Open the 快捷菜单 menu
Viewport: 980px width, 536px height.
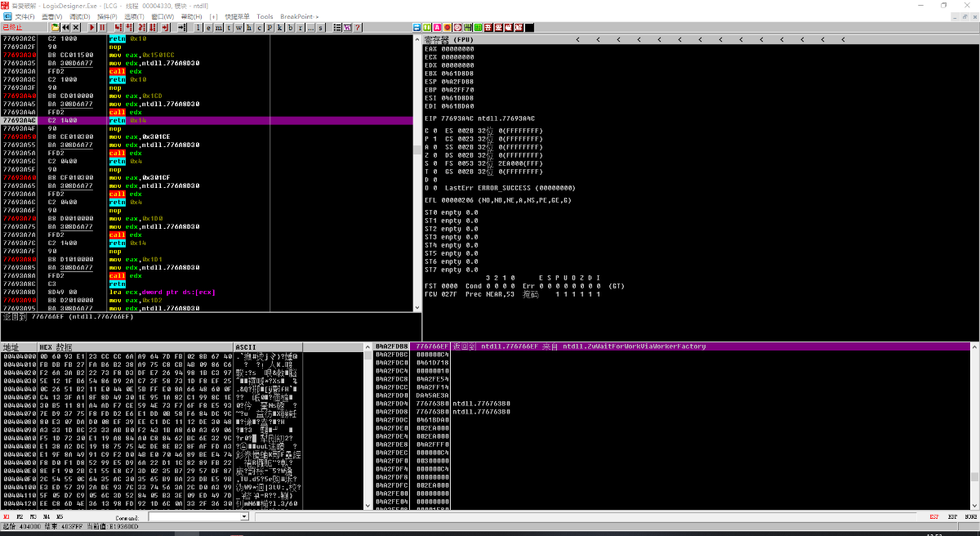(237, 16)
